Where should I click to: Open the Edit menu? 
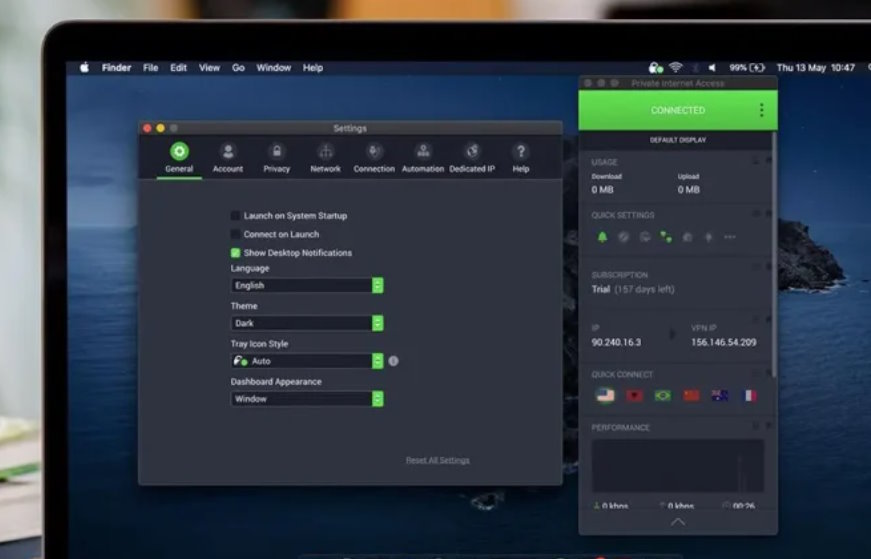178,68
